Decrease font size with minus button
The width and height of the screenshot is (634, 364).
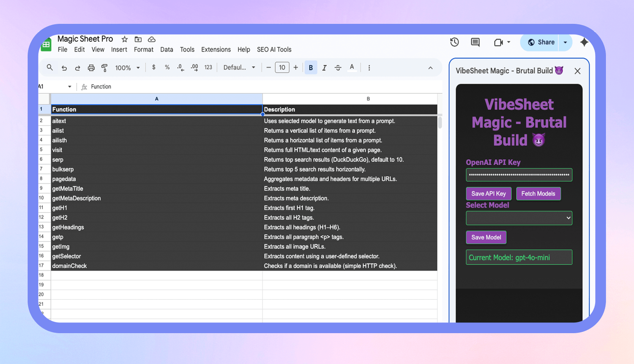(x=268, y=68)
